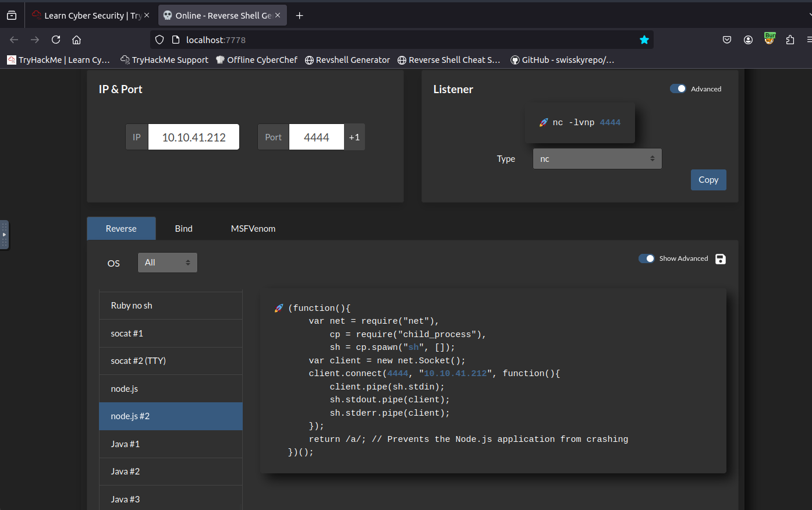Click the tracking protection shield icon
Image resolution: width=812 pixels, height=510 pixels.
point(159,40)
